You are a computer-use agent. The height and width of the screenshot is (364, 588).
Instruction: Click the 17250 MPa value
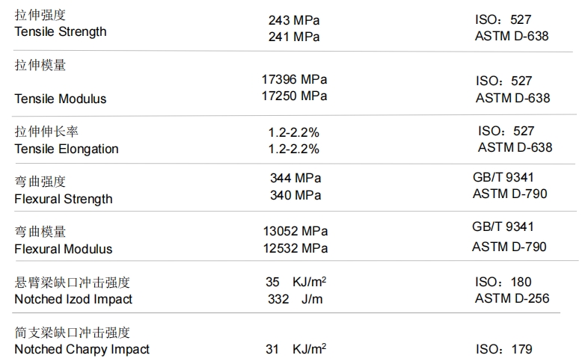pyautogui.click(x=295, y=96)
